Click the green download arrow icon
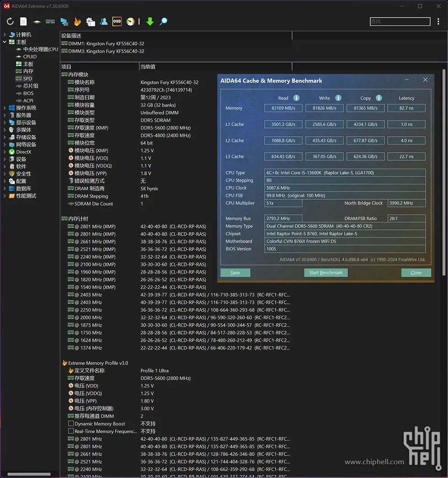 click(x=150, y=21)
